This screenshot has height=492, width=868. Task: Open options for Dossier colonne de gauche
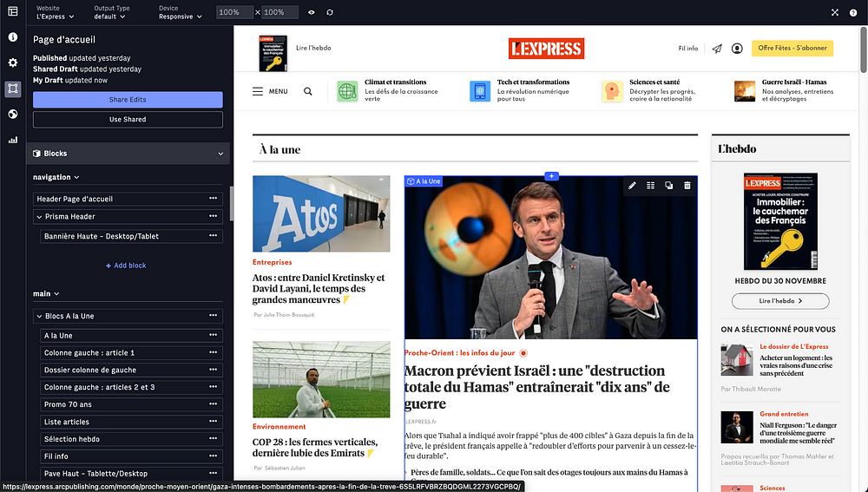[x=214, y=369]
